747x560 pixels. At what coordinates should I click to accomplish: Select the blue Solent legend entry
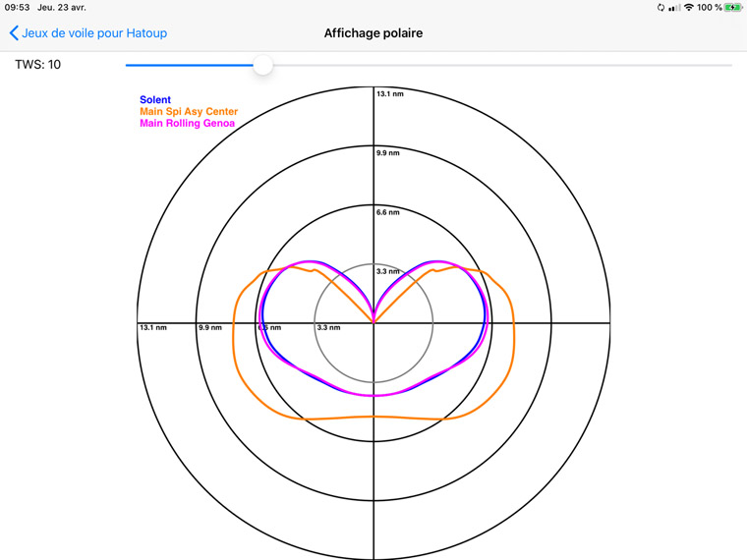pyautogui.click(x=155, y=100)
